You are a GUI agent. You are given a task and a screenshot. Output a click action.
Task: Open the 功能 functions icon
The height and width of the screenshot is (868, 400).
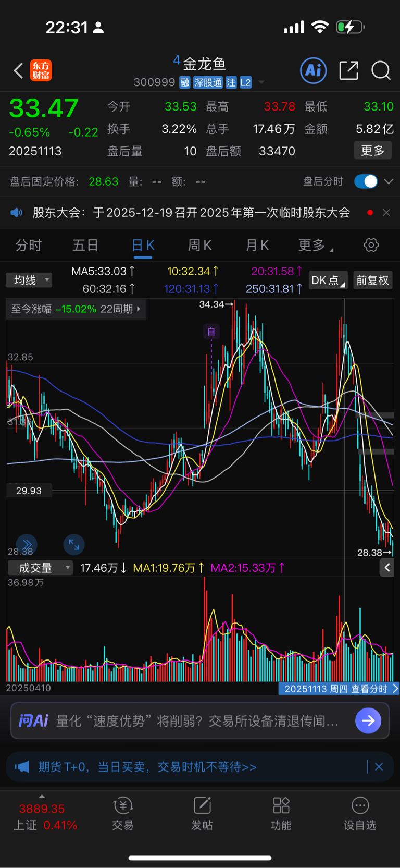coord(281,813)
